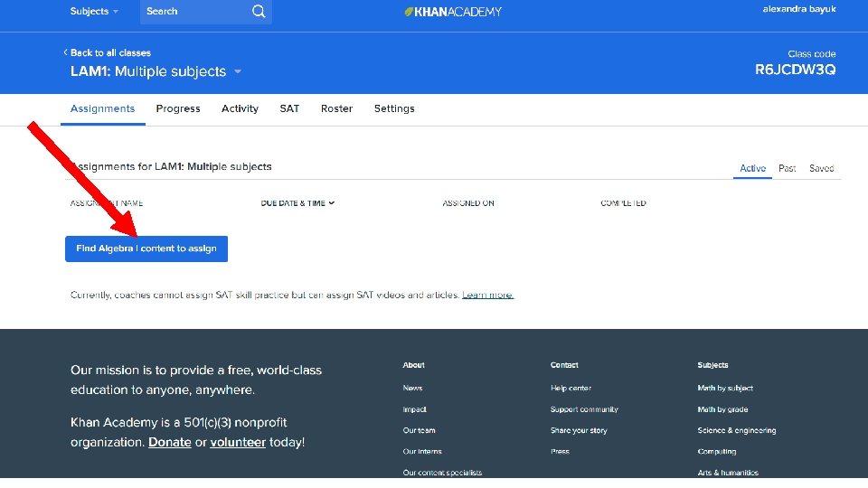Open alexandra bayuk user account menu
Screen dimensions: 868x488
[798, 9]
